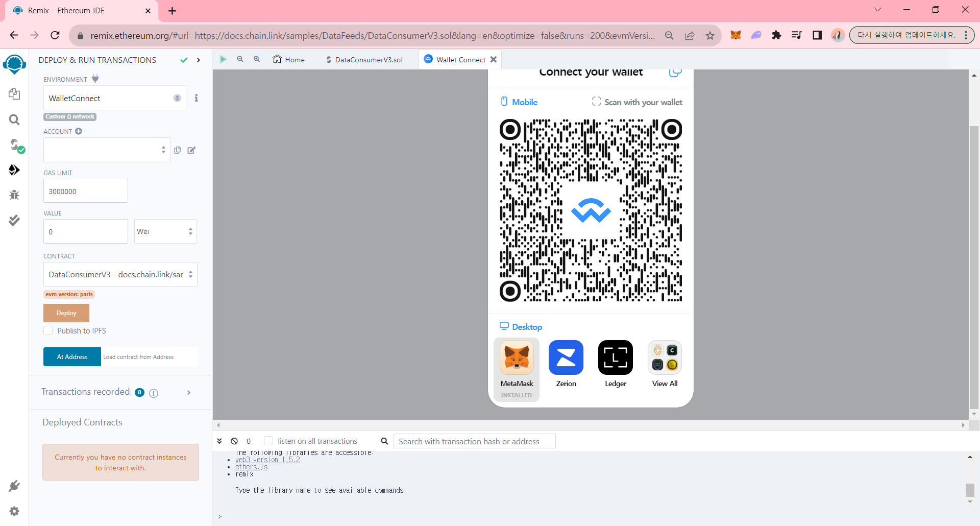Toggle the Publish to IPFS checkbox

click(x=48, y=330)
